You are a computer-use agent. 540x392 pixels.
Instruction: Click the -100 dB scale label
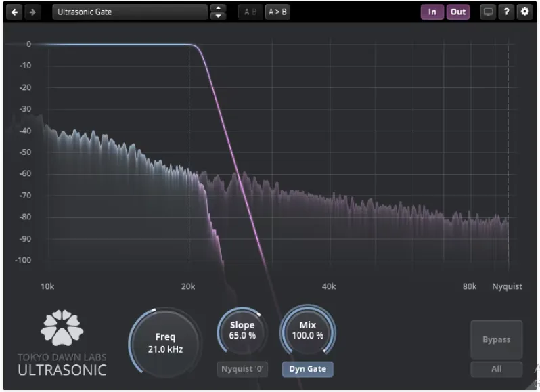pos(23,260)
